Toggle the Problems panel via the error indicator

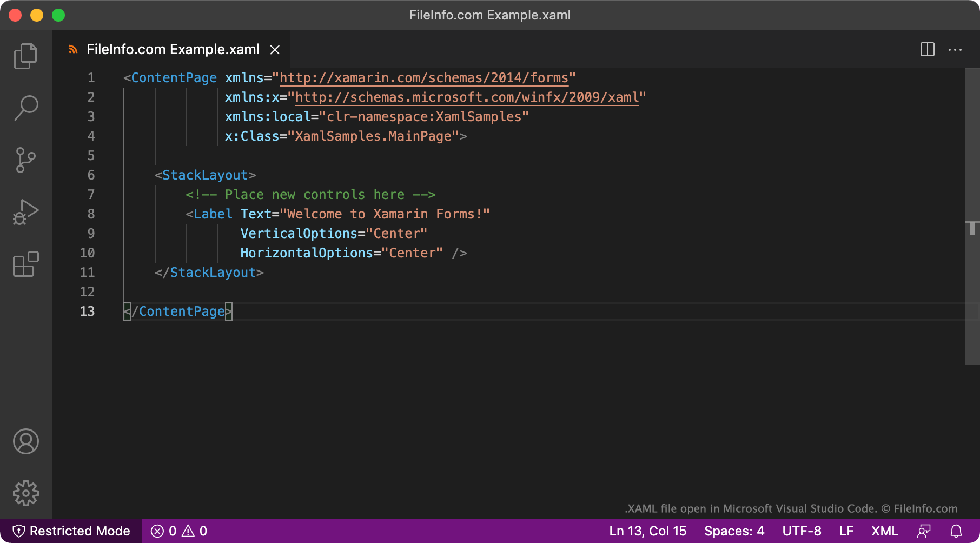point(178,531)
